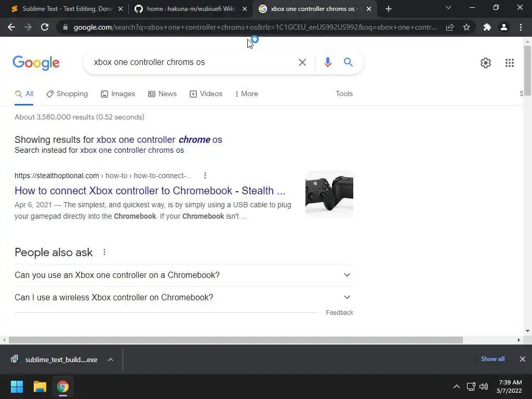Clear the Google search box
The width and height of the screenshot is (532, 399).
[302, 62]
